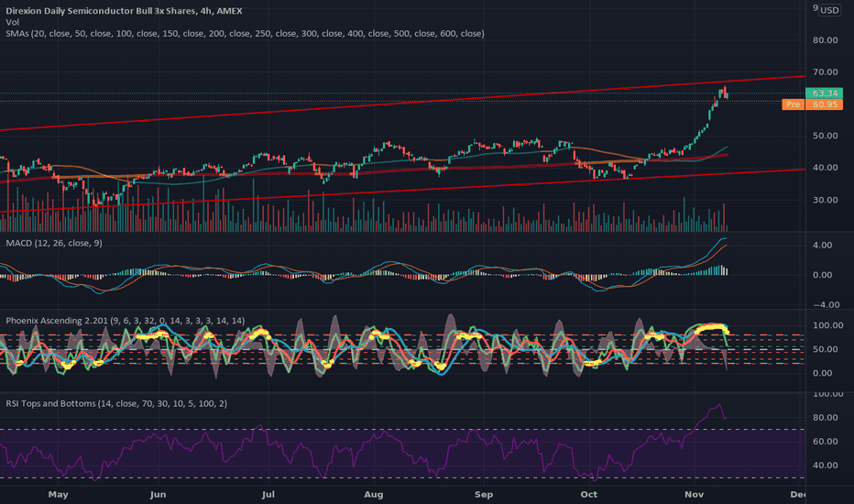This screenshot has height=504, width=854.
Task: Click the 70.00 price axis label
Action: [825, 71]
